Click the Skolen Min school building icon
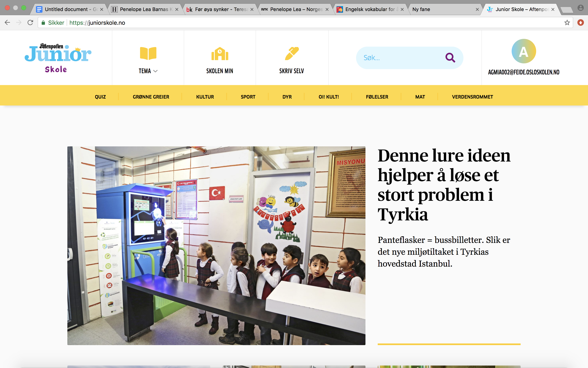Image resolution: width=588 pixels, height=368 pixels. (x=220, y=54)
